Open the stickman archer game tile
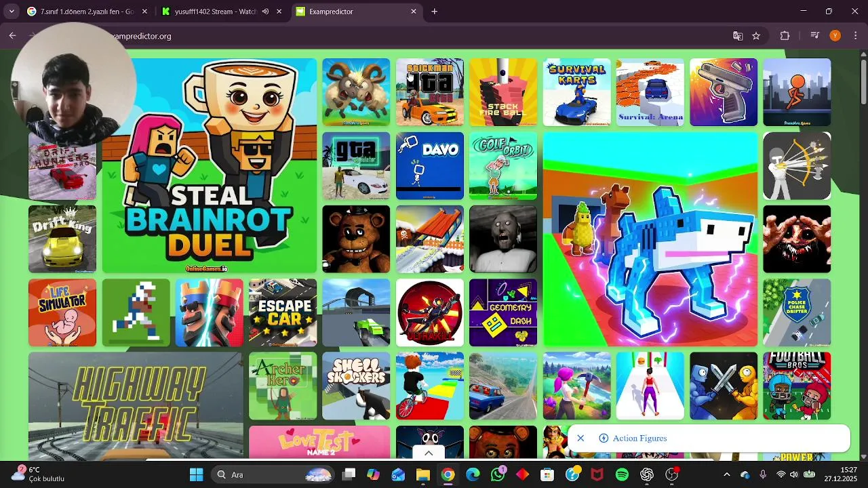 tap(797, 166)
